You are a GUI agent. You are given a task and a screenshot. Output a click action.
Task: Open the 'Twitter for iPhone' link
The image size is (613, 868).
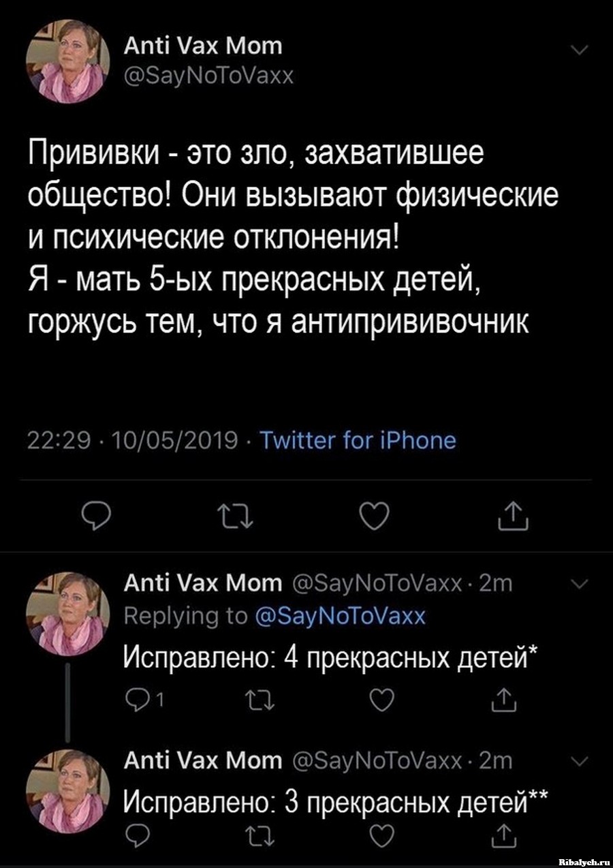[357, 440]
